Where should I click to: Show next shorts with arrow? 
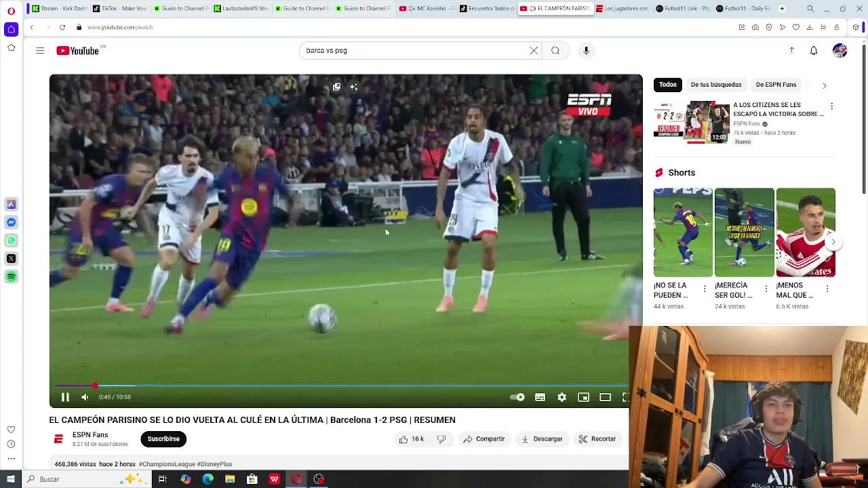pos(833,242)
